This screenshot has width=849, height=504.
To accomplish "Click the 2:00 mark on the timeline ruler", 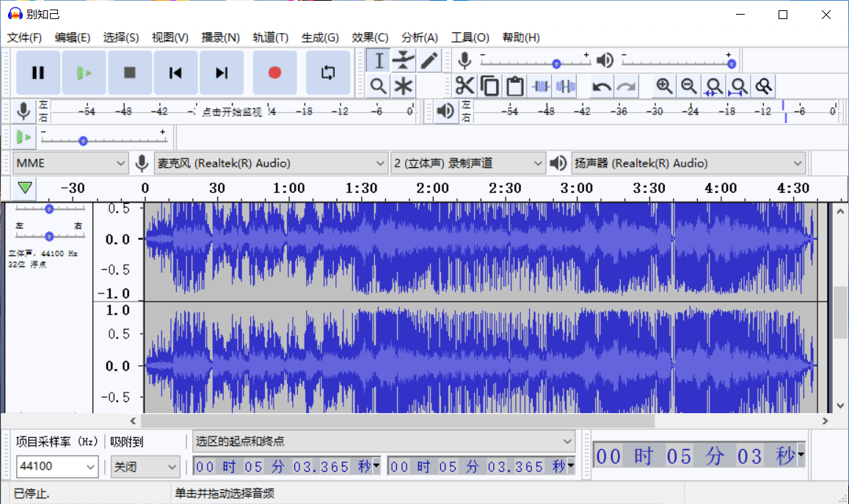I will (x=432, y=189).
